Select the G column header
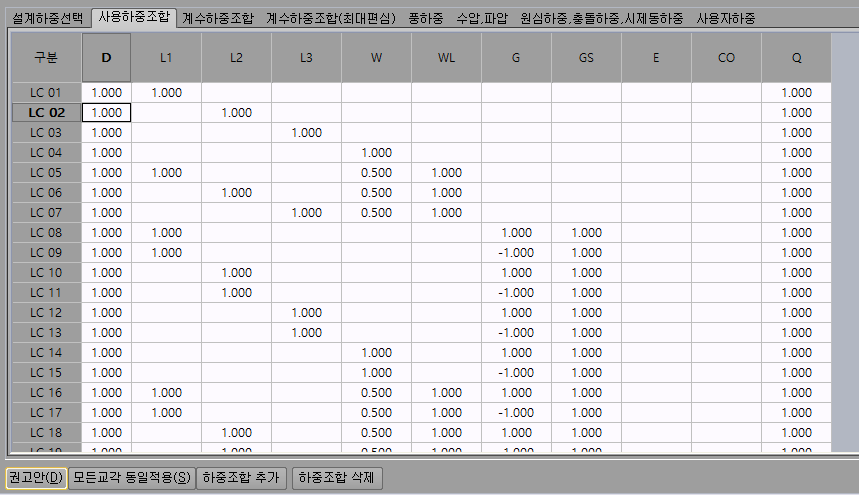Viewport: 859px width, 495px height. (x=516, y=57)
